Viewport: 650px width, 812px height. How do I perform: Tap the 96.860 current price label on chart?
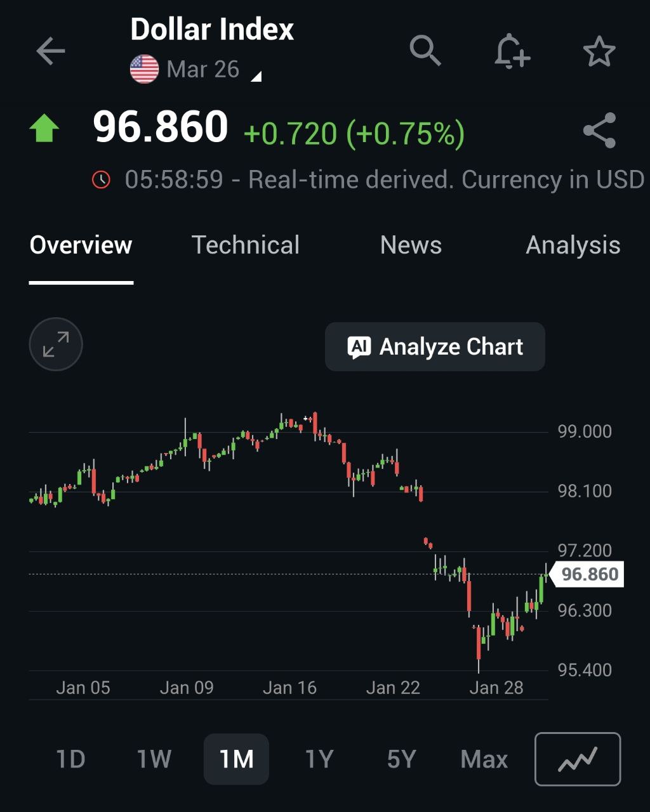590,574
